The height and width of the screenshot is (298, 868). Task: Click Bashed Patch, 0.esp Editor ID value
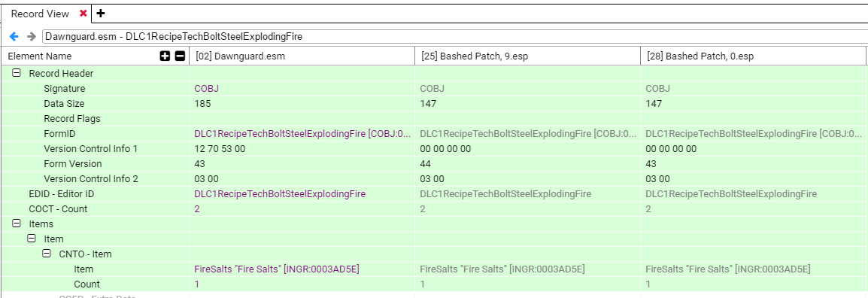point(732,194)
